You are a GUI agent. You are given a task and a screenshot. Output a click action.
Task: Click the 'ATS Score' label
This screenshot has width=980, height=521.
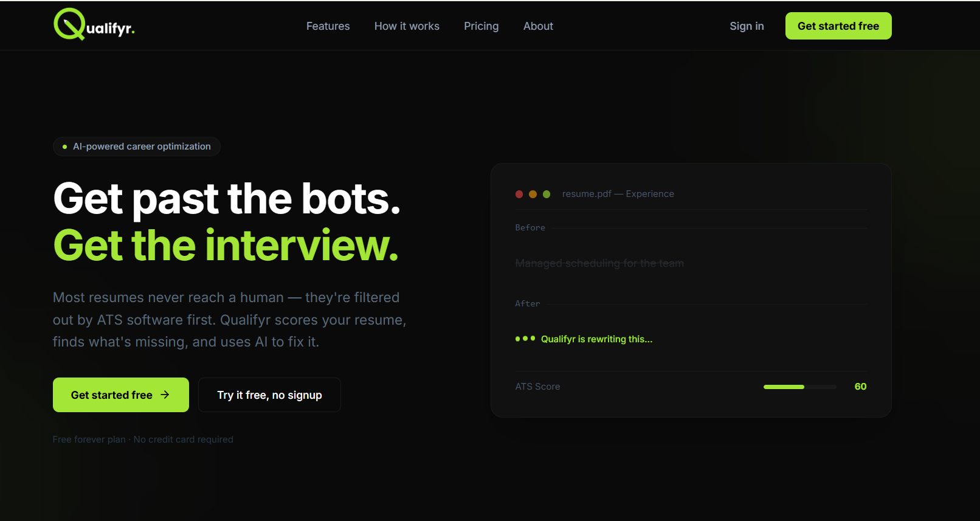pyautogui.click(x=538, y=387)
